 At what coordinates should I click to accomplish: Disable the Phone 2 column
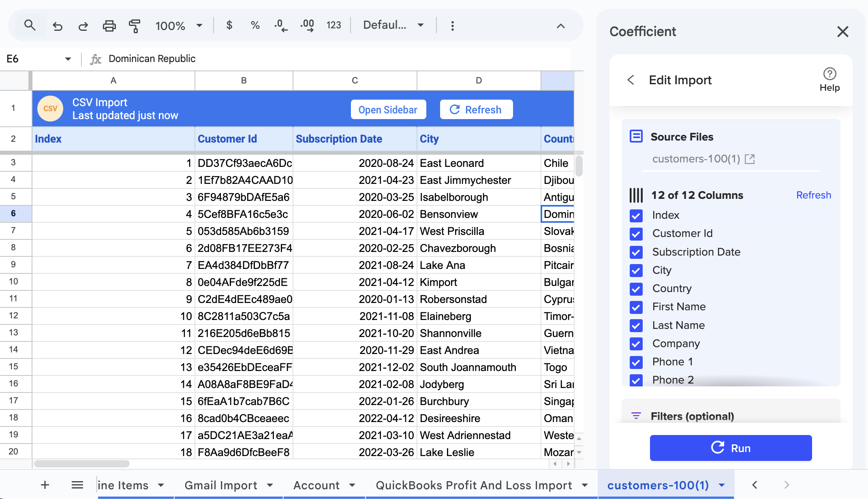(x=636, y=380)
